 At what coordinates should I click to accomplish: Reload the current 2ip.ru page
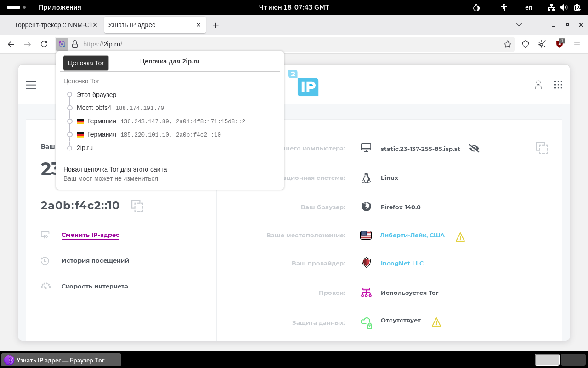[44, 44]
